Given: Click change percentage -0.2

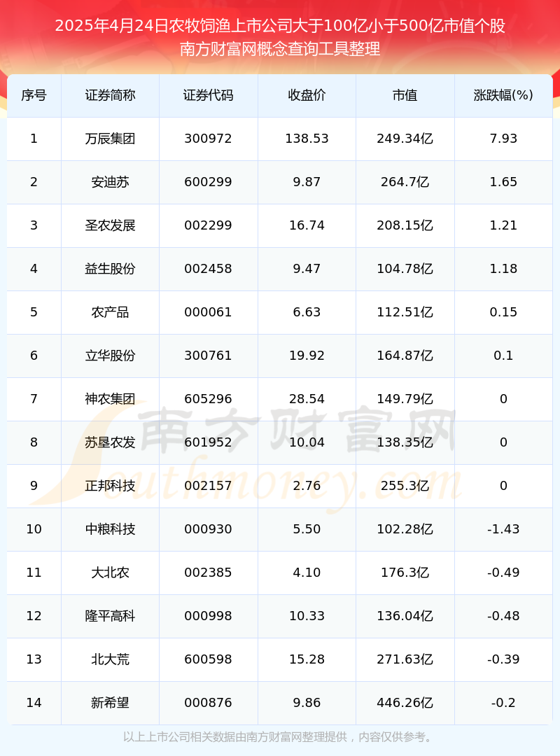Looking at the screenshot, I should tap(503, 703).
